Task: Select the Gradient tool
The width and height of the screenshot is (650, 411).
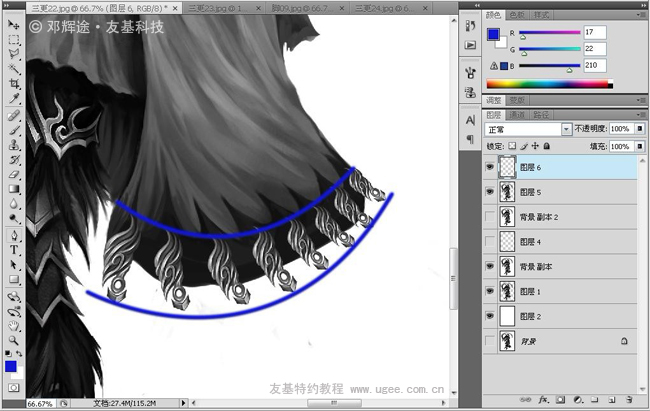Action: (x=13, y=189)
